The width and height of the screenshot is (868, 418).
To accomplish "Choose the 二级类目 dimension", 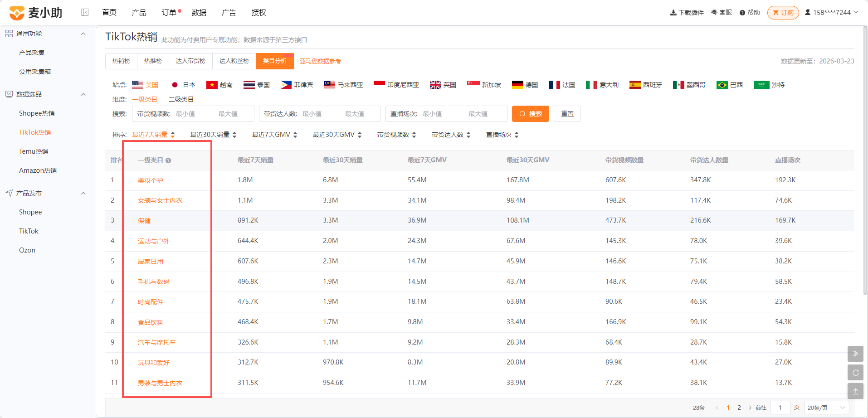I will tap(181, 99).
